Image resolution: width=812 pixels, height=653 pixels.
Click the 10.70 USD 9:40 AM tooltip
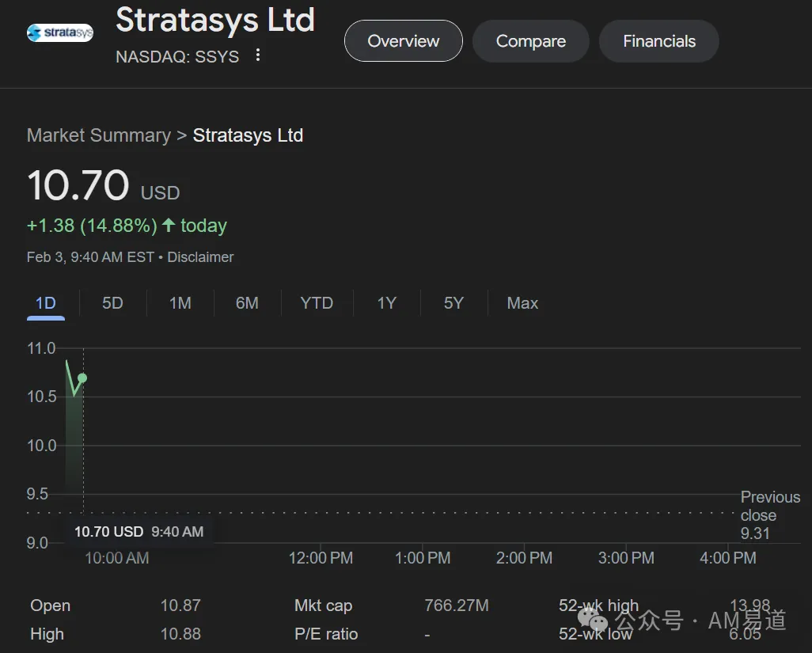[138, 531]
